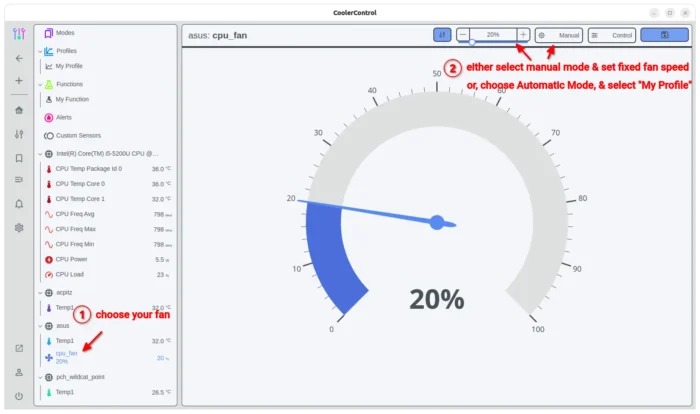Toggle the blue manual-control icon button beside speed
The width and height of the screenshot is (700, 414).
pyautogui.click(x=442, y=34)
